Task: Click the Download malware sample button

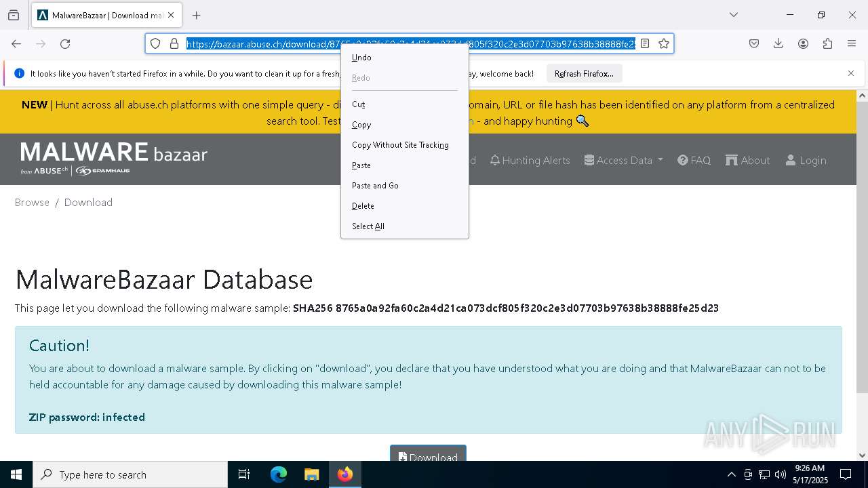Action: click(x=428, y=453)
